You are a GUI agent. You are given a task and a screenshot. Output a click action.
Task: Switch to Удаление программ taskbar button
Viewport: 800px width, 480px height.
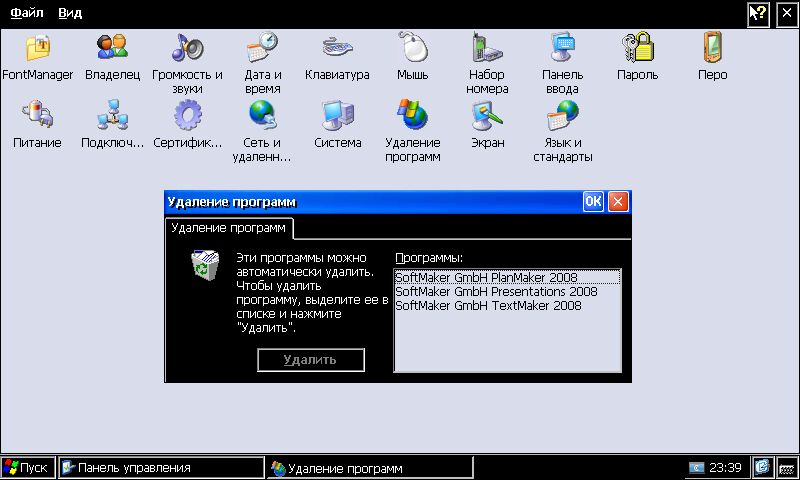[x=370, y=468]
